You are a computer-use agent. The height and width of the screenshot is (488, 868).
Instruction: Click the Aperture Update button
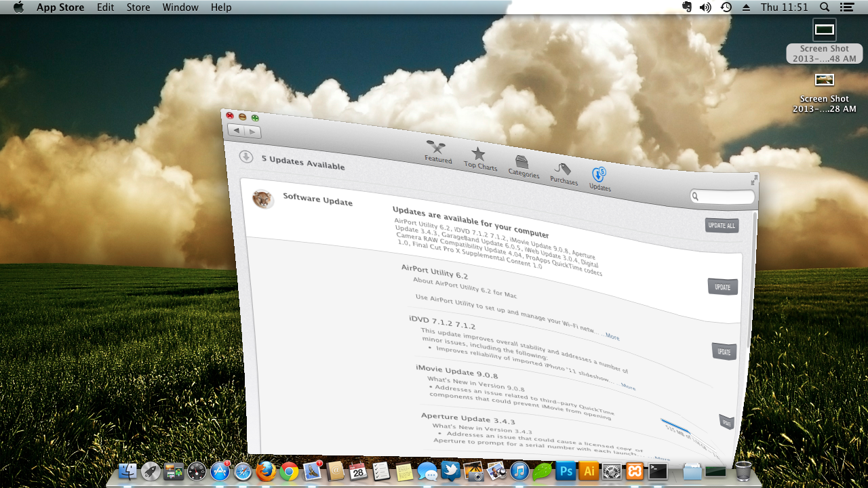(x=726, y=422)
